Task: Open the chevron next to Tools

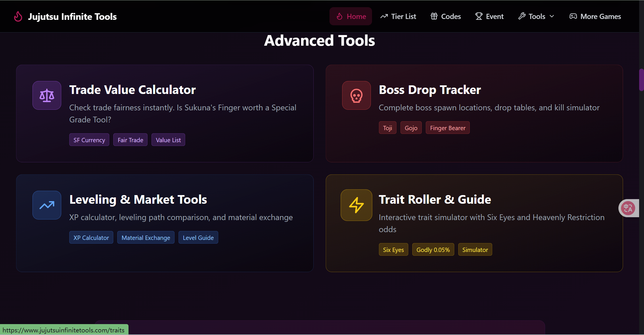Action: click(552, 16)
